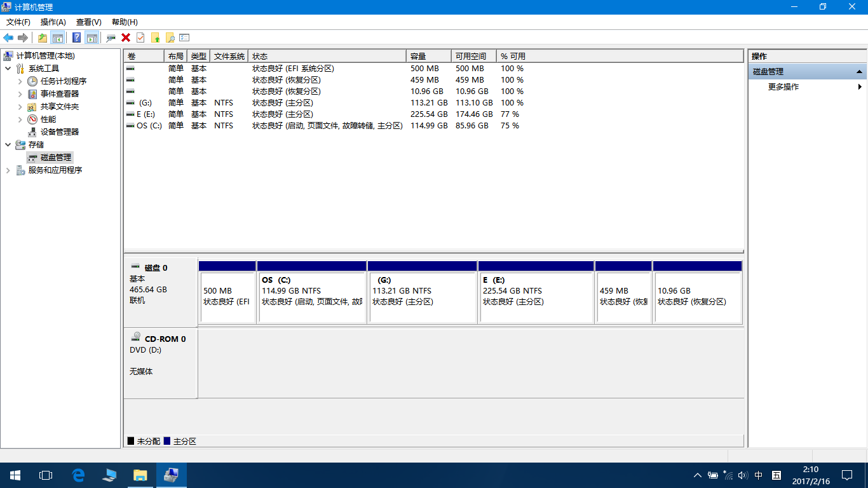868x488 pixels.
Task: Open the 帮助(H) menu
Action: tap(125, 22)
